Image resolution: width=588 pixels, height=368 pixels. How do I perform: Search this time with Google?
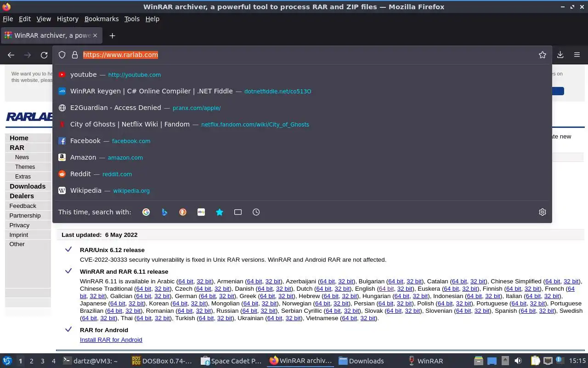point(146,212)
